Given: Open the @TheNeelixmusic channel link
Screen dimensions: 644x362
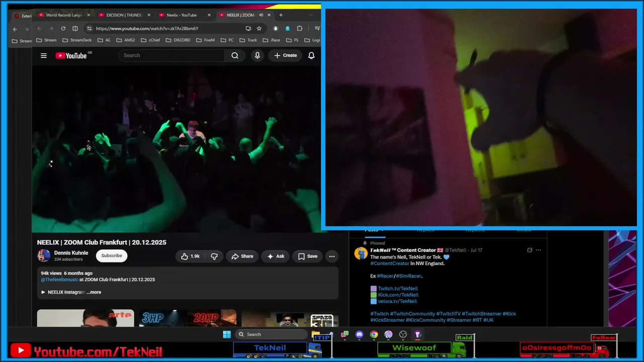Looking at the screenshot, I should coord(59,280).
